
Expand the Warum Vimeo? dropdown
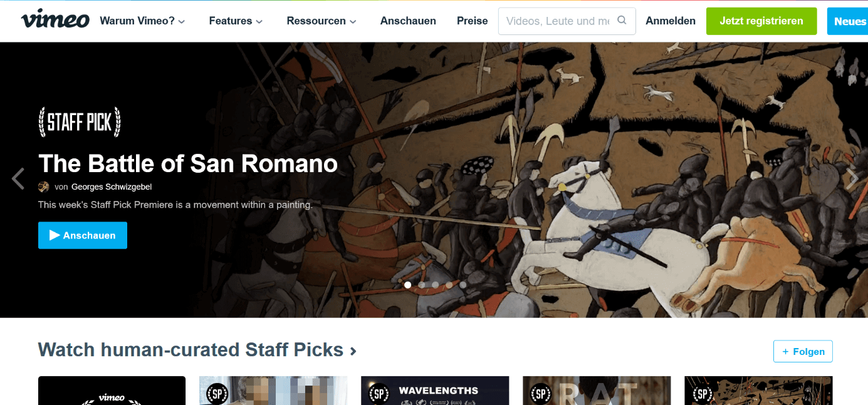click(142, 21)
